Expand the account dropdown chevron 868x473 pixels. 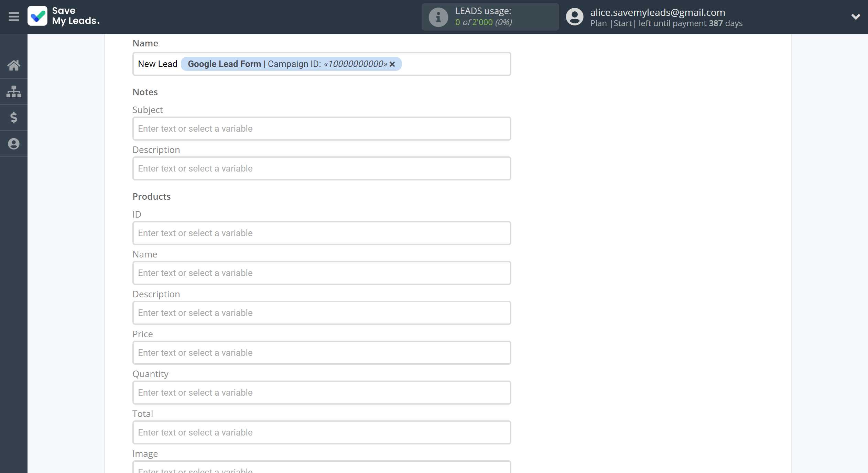coord(856,16)
